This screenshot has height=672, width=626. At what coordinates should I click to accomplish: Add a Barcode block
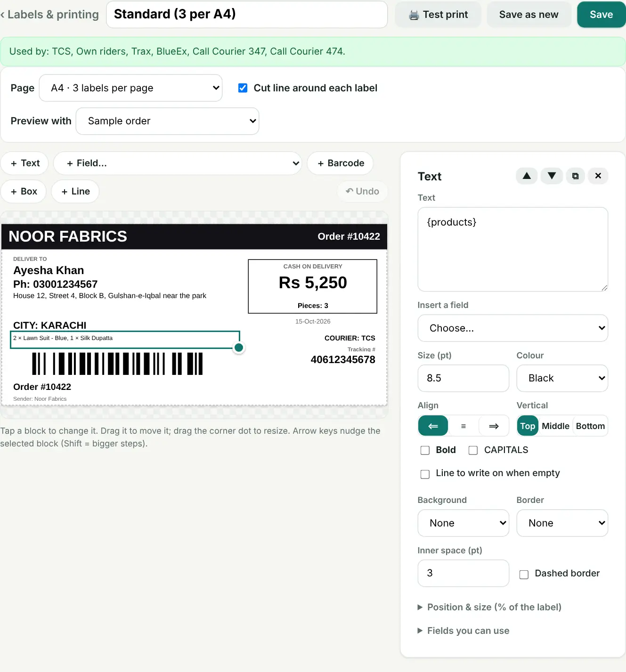(340, 163)
